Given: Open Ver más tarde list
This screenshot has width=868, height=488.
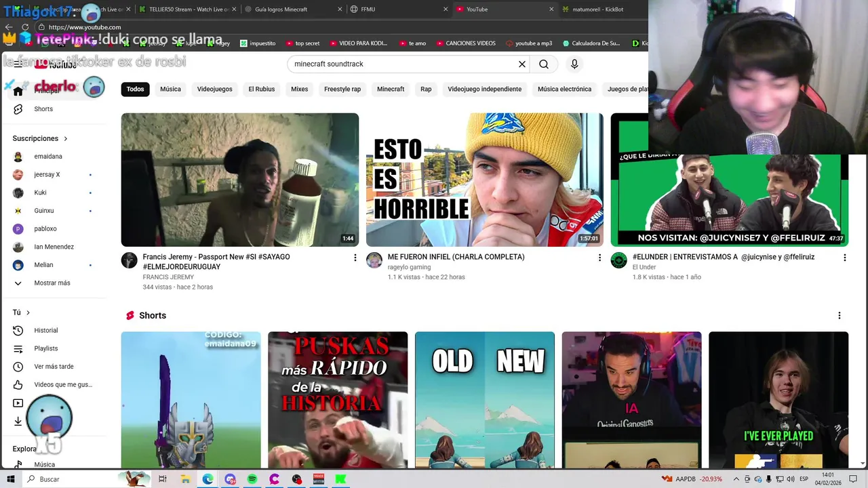Looking at the screenshot, I should [54, 367].
